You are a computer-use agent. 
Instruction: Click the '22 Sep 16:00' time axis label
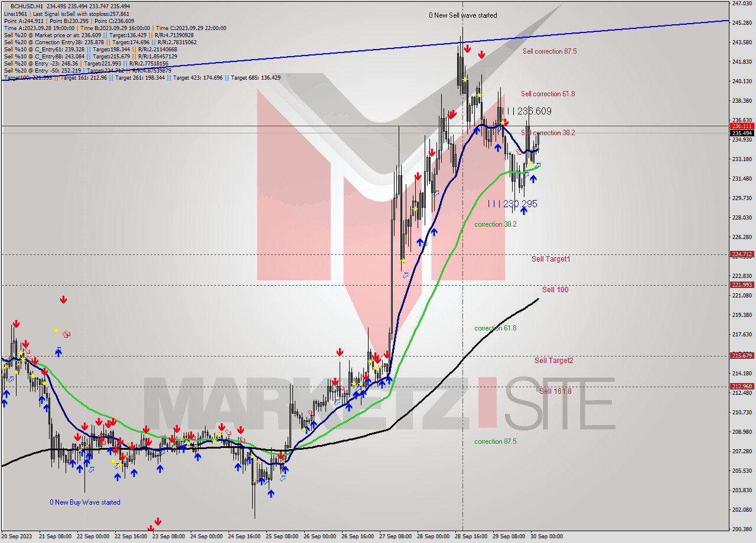point(130,537)
